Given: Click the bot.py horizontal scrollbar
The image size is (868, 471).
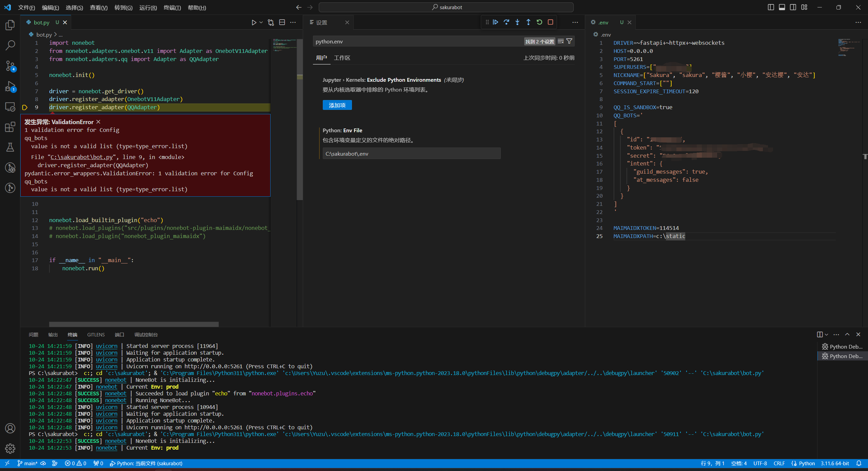Looking at the screenshot, I should click(x=134, y=324).
